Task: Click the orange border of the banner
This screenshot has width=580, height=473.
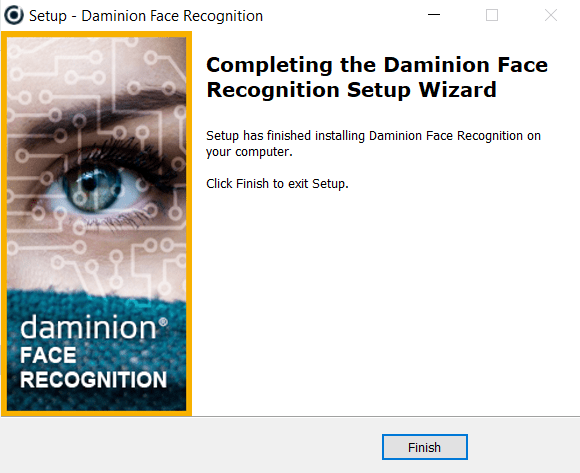Action: (4, 224)
